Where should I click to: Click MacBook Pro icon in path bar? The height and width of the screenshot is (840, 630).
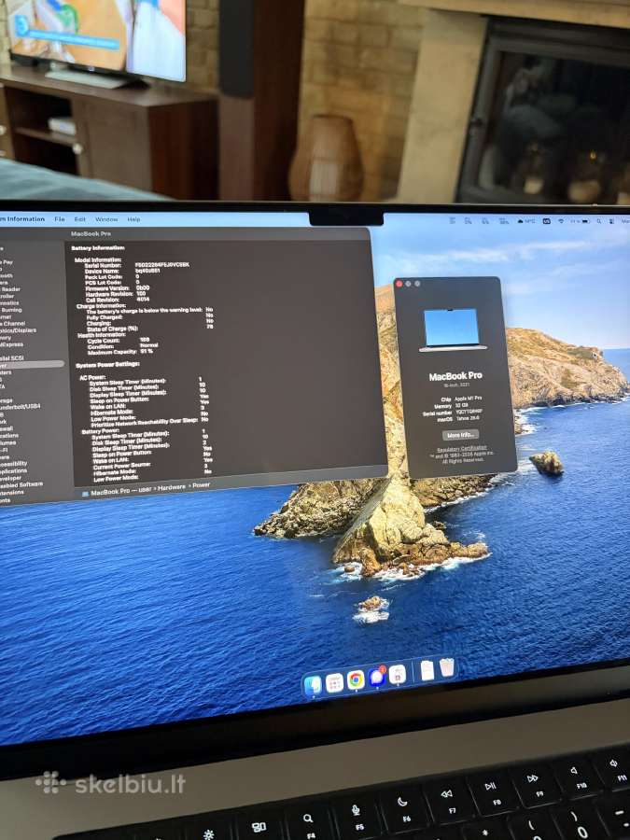coord(86,494)
